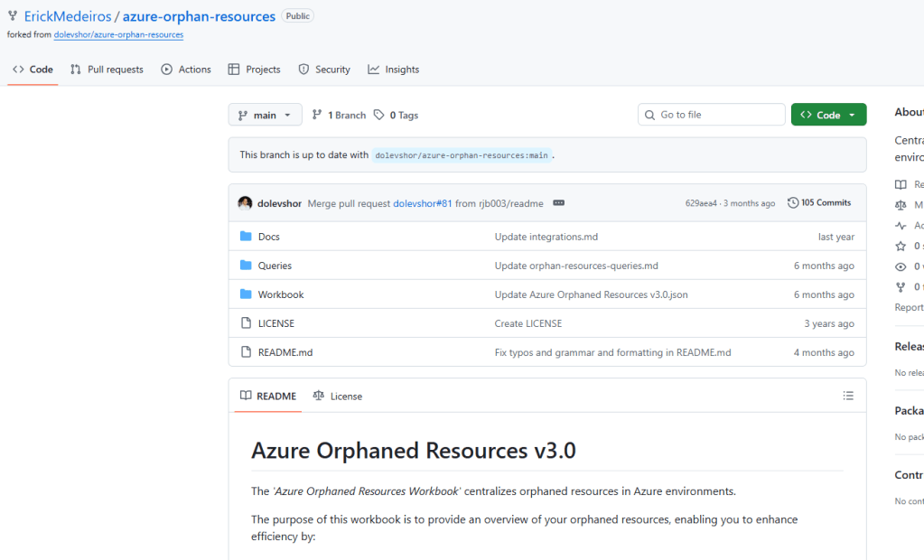View the 105 Commits history
This screenshot has width=924, height=560.
(x=819, y=203)
